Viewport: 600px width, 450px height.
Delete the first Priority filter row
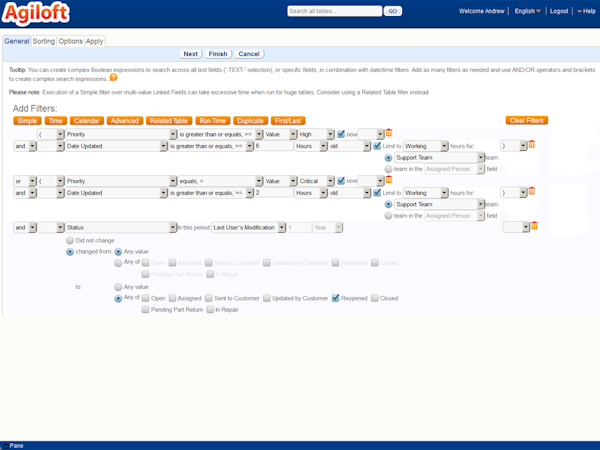(x=389, y=133)
